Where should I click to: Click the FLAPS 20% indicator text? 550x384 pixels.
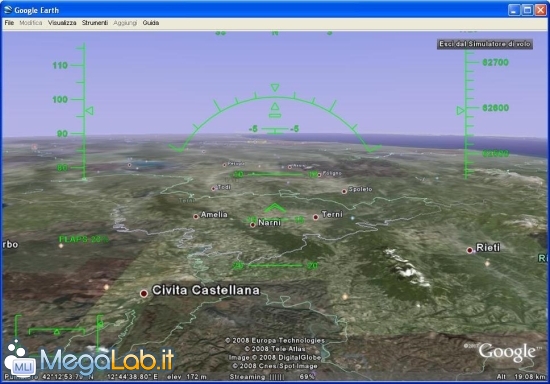[83, 239]
